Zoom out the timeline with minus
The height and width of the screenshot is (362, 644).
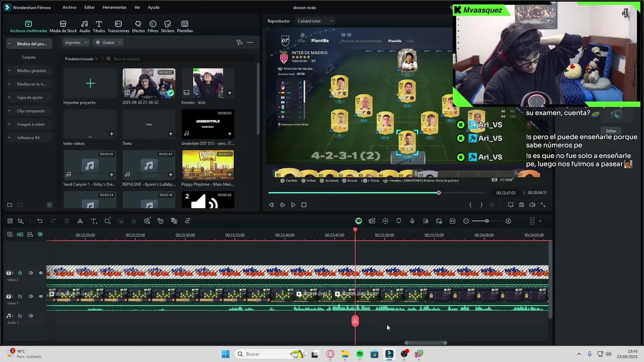pos(466,221)
